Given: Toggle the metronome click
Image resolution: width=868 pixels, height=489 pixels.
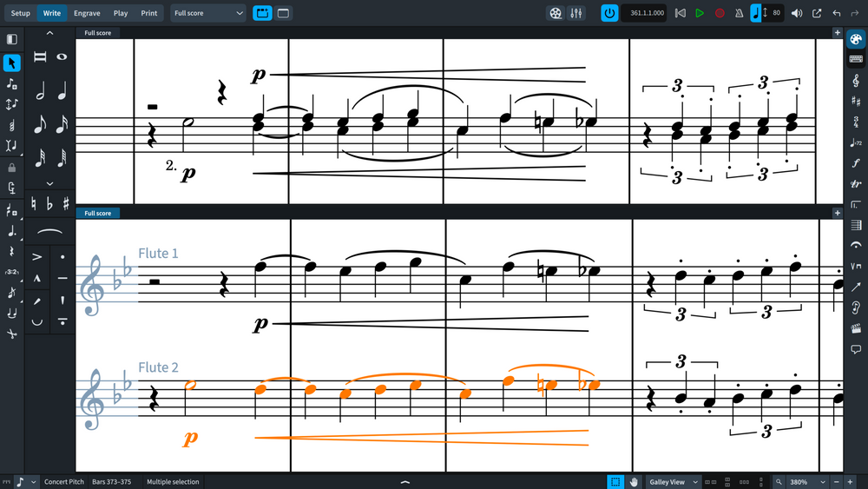Looking at the screenshot, I should tap(739, 13).
